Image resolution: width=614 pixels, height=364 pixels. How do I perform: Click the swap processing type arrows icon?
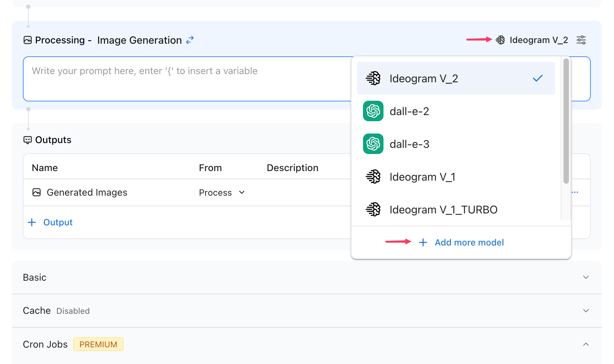tap(190, 40)
